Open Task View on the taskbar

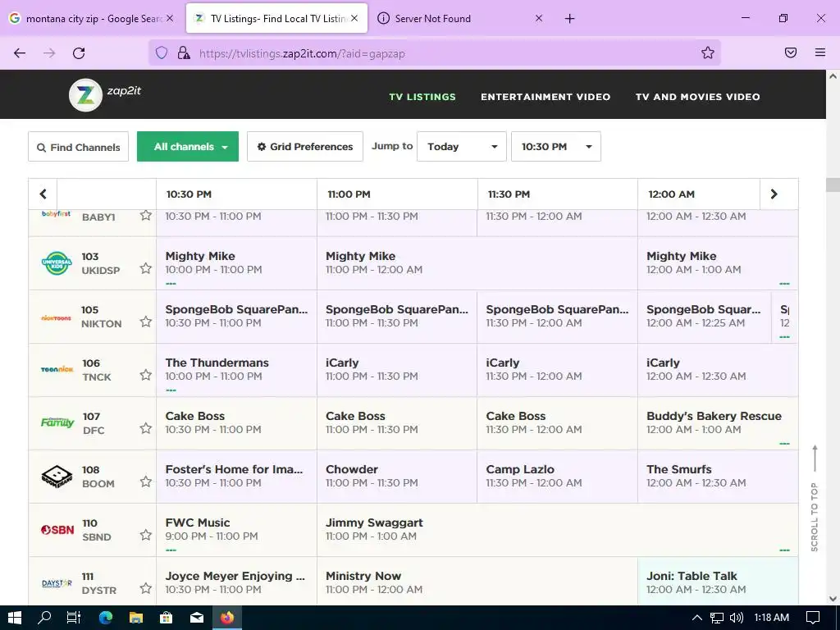click(x=73, y=618)
